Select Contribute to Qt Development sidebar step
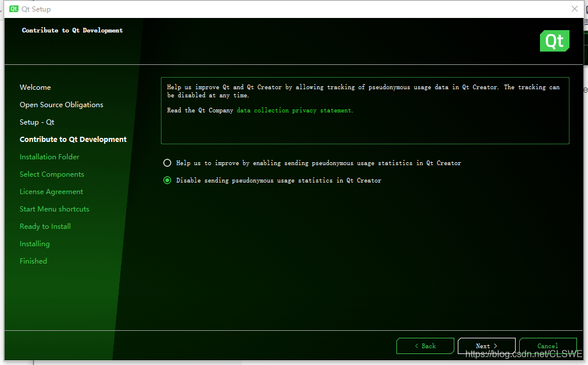Image resolution: width=588 pixels, height=365 pixels. coord(73,139)
